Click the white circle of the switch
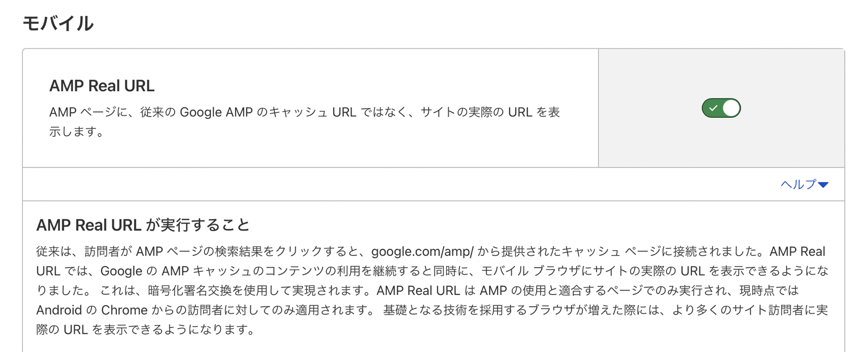 tap(731, 108)
